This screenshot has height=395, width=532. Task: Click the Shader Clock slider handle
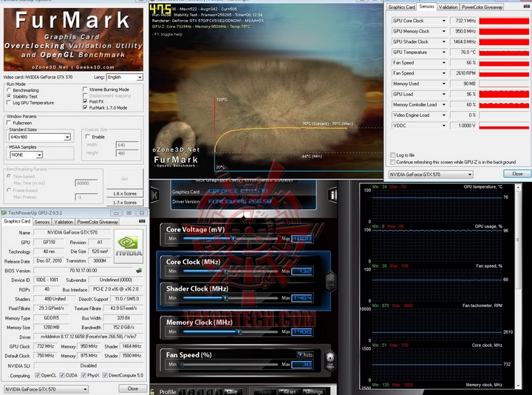[x=225, y=298]
